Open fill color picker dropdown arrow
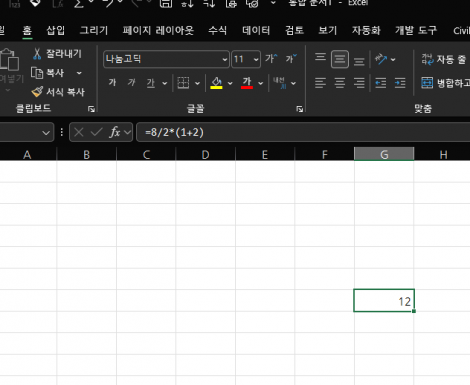The image size is (470, 385). click(x=230, y=83)
